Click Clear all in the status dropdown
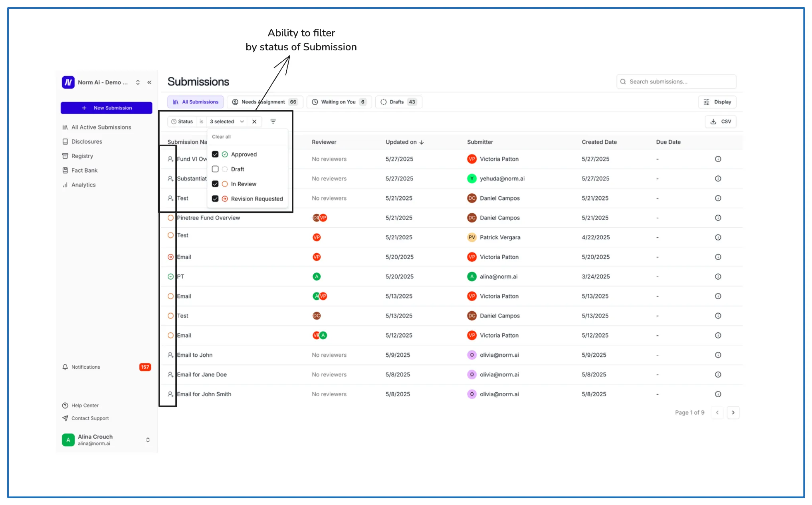The height and width of the screenshot is (505, 812). (x=221, y=137)
